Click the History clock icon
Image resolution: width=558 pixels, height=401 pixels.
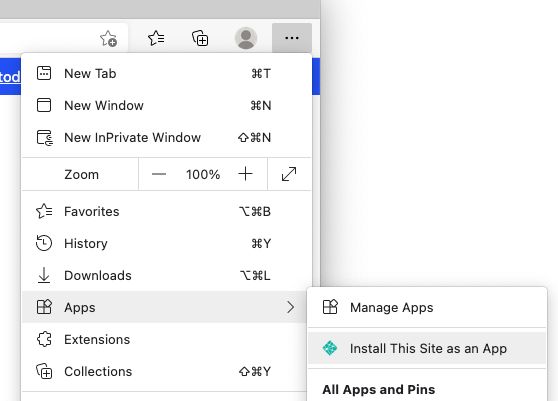point(44,243)
